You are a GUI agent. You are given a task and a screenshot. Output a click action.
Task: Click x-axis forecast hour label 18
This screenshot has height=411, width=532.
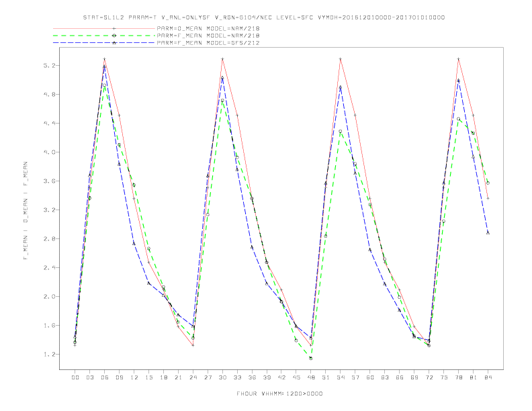pos(163,377)
